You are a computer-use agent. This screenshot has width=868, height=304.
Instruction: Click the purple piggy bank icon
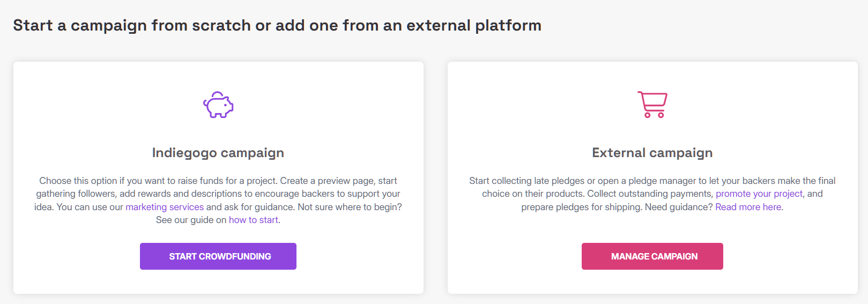(218, 105)
